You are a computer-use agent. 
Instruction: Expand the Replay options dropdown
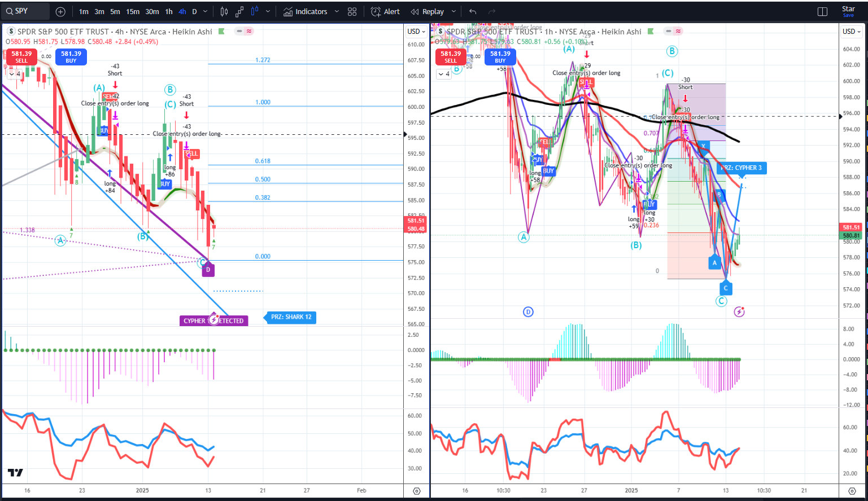[453, 12]
